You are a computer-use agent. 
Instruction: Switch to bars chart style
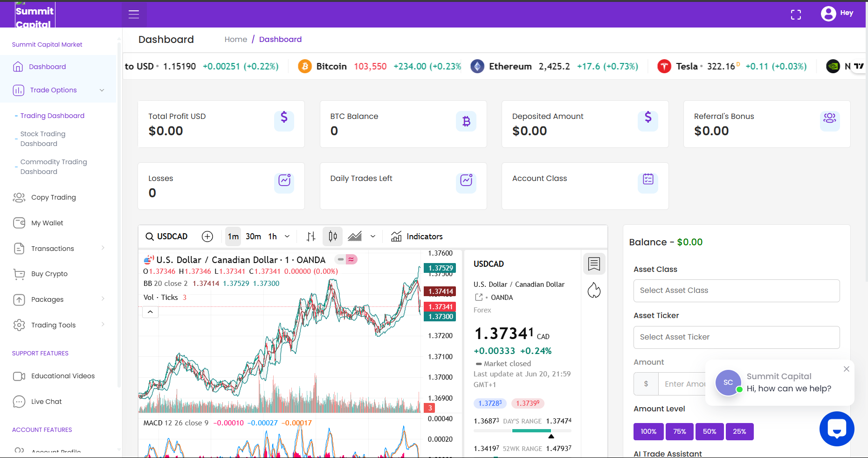pos(311,236)
